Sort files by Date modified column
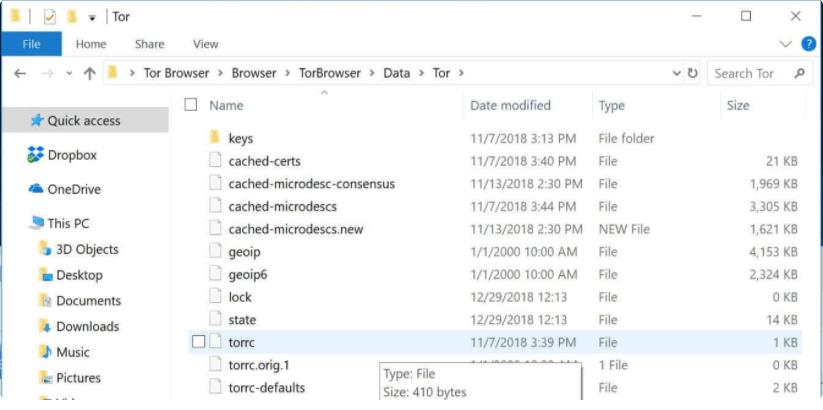The height and width of the screenshot is (410, 823). [x=510, y=105]
